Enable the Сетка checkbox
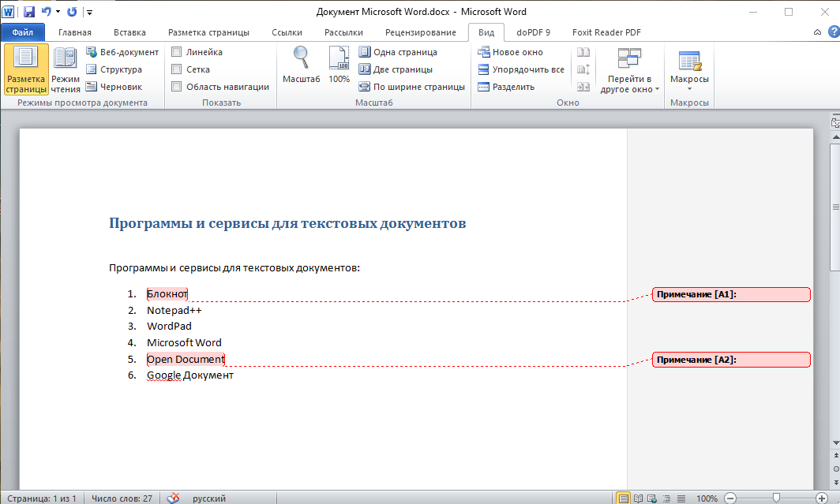The image size is (840, 504). (176, 69)
